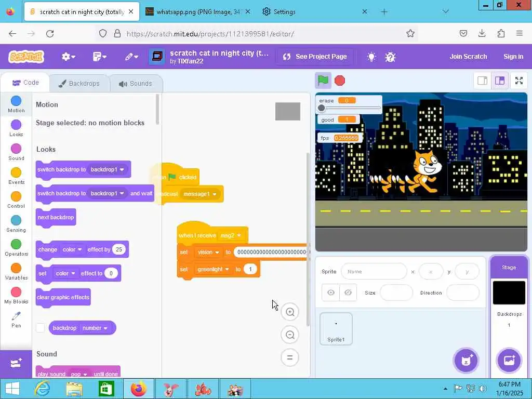This screenshot has width=532, height=399.
Task: Show sprite with the eye icon
Action: pyautogui.click(x=331, y=292)
